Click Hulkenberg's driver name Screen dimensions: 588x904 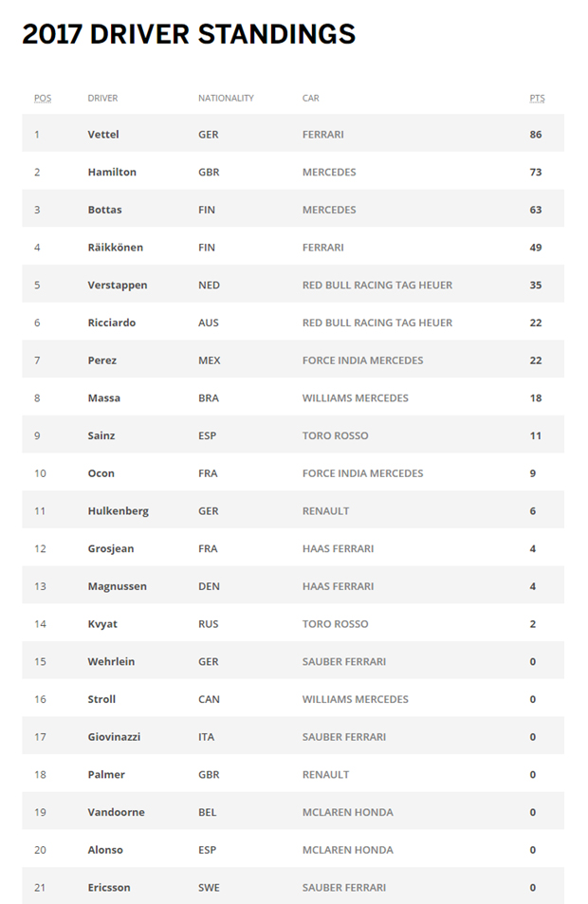tap(119, 510)
